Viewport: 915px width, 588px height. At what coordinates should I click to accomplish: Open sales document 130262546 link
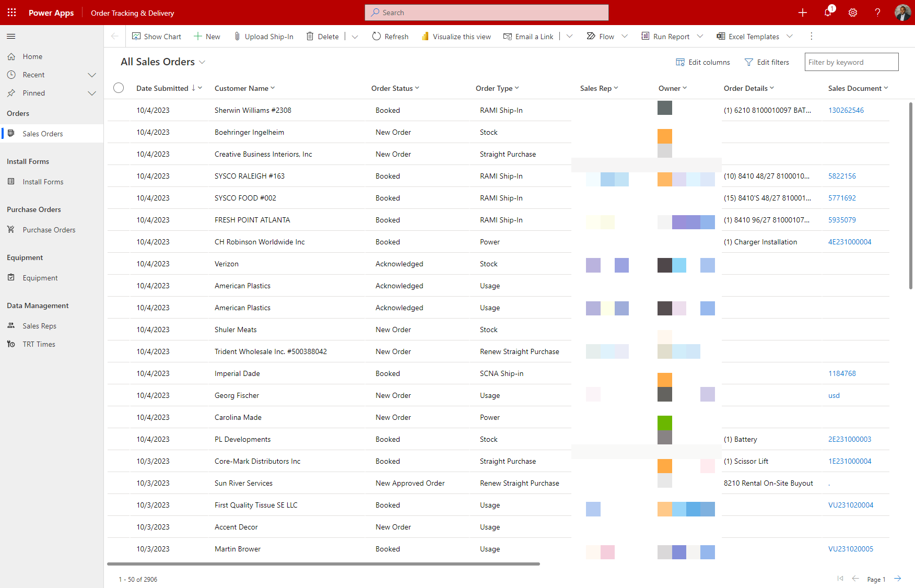point(846,110)
